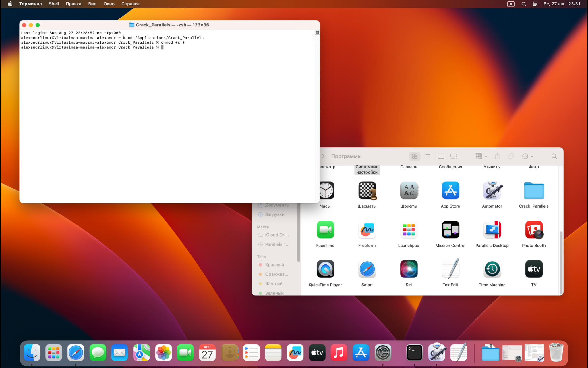
Task: Click the Finder tags button
Action: point(511,156)
